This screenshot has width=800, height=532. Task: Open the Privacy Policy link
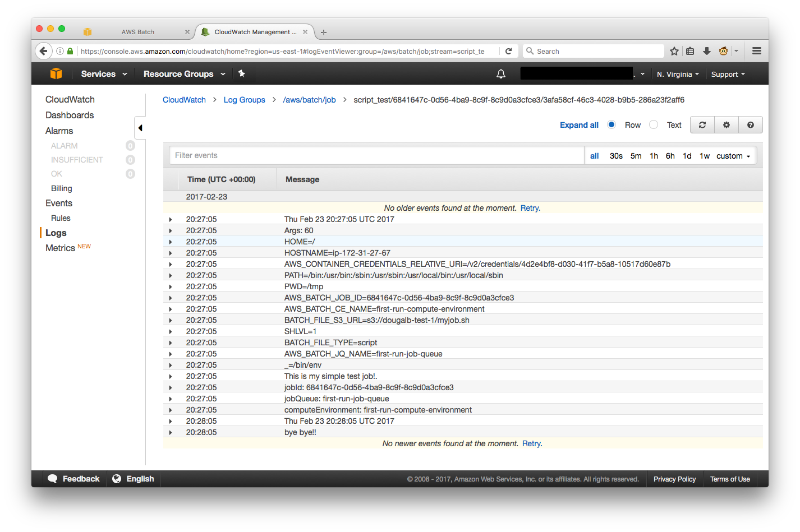(x=674, y=479)
